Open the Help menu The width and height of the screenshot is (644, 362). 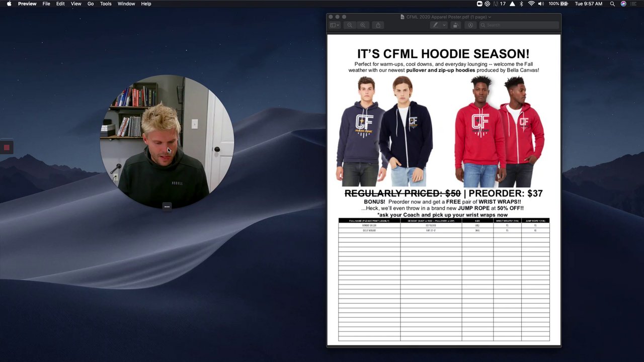(146, 4)
